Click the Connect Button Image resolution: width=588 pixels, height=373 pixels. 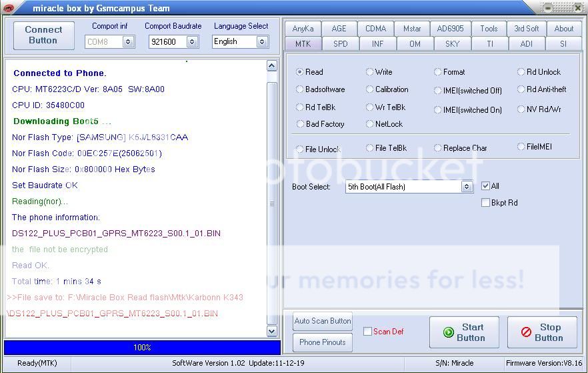(x=44, y=35)
